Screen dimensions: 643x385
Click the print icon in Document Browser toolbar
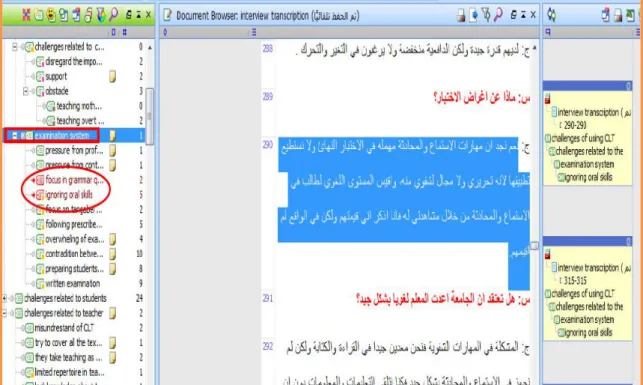(461, 16)
